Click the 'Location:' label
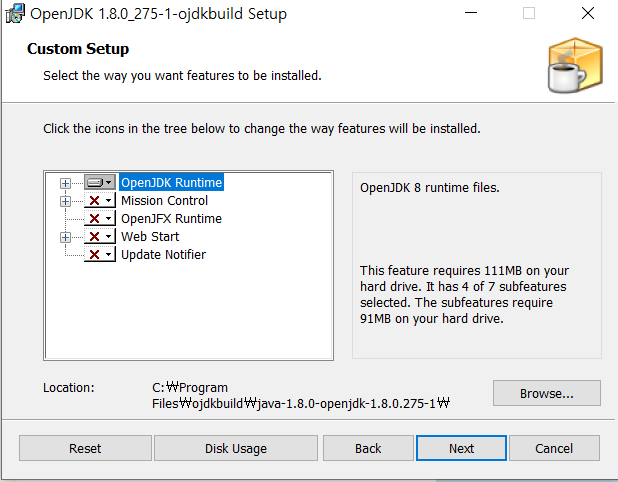The height and width of the screenshot is (482, 618). pyautogui.click(x=69, y=387)
